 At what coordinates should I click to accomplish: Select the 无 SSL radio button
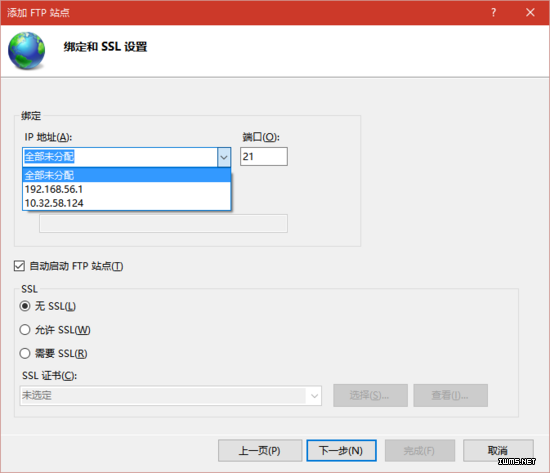(x=25, y=306)
